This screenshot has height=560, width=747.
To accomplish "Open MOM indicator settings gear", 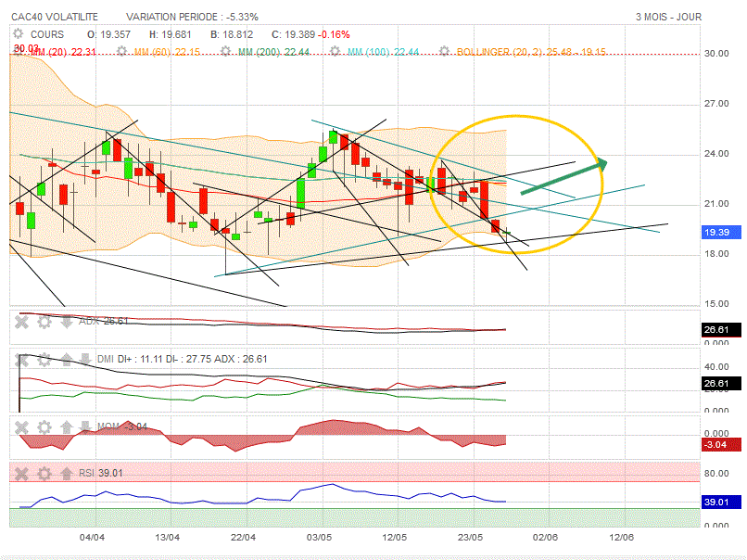I will point(44,427).
